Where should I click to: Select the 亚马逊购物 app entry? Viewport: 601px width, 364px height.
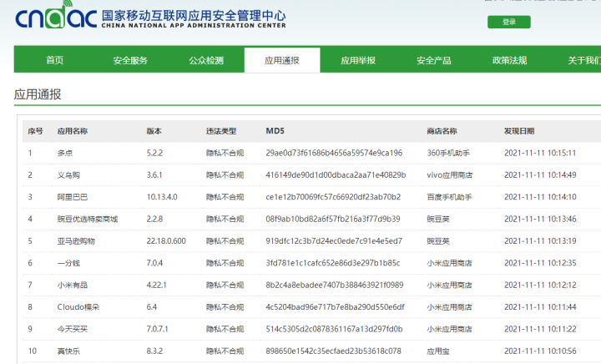pos(76,240)
